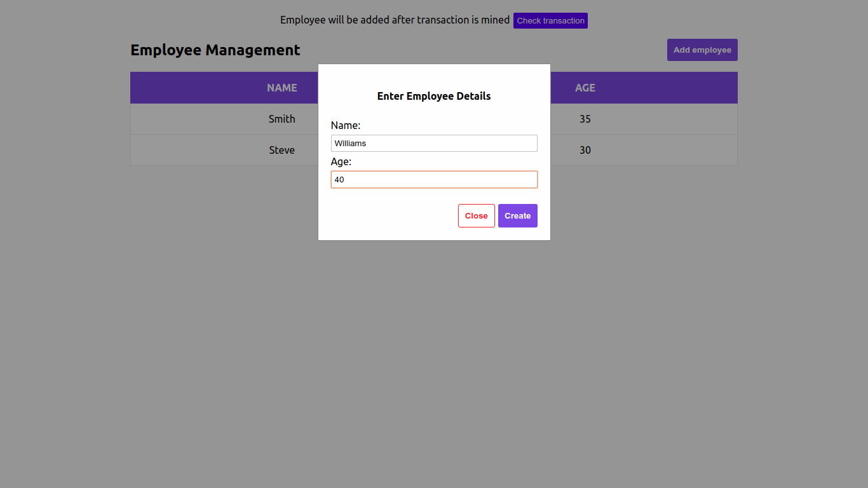Screen dimensions: 868x488
Task: Click the Age: label in dialog
Action: pos(341,161)
